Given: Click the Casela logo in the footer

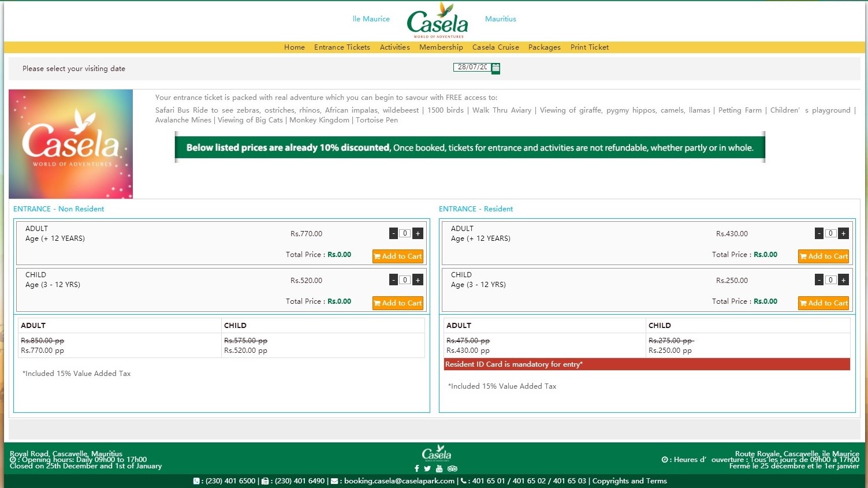Looking at the screenshot, I should tap(437, 453).
